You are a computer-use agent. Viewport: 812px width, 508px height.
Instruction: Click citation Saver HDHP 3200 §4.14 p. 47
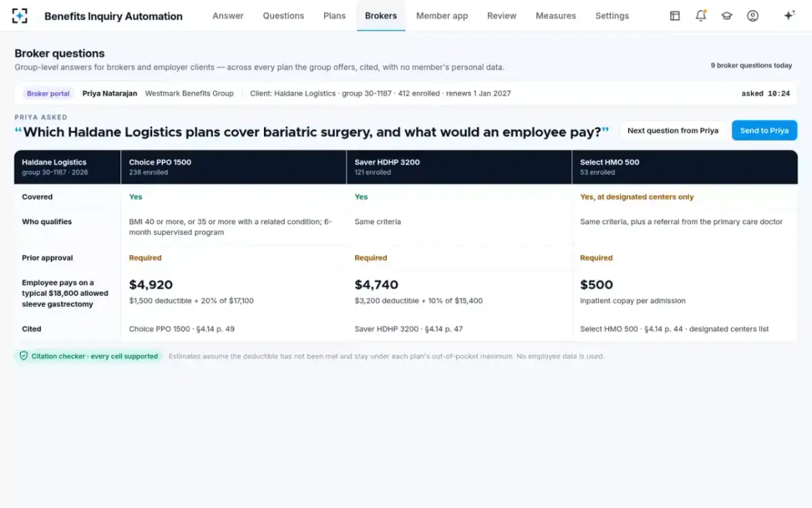click(409, 329)
